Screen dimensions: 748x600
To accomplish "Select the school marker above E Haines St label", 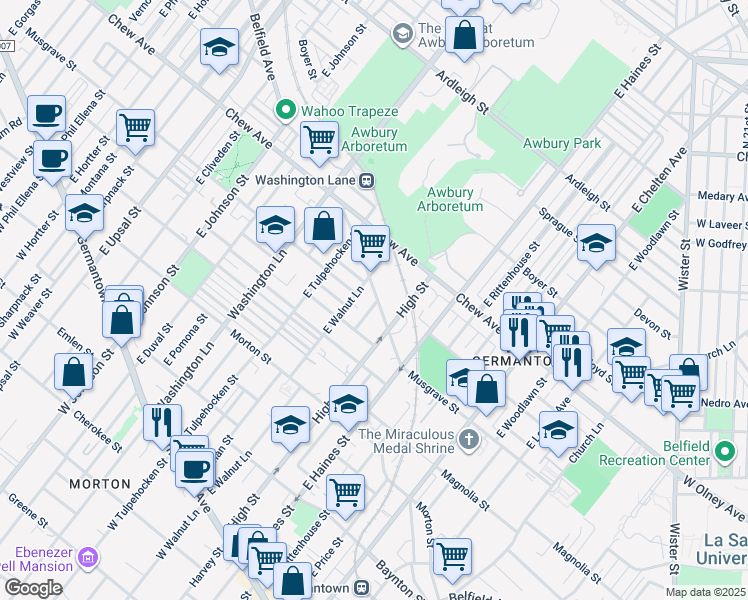I will pyautogui.click(x=348, y=406).
